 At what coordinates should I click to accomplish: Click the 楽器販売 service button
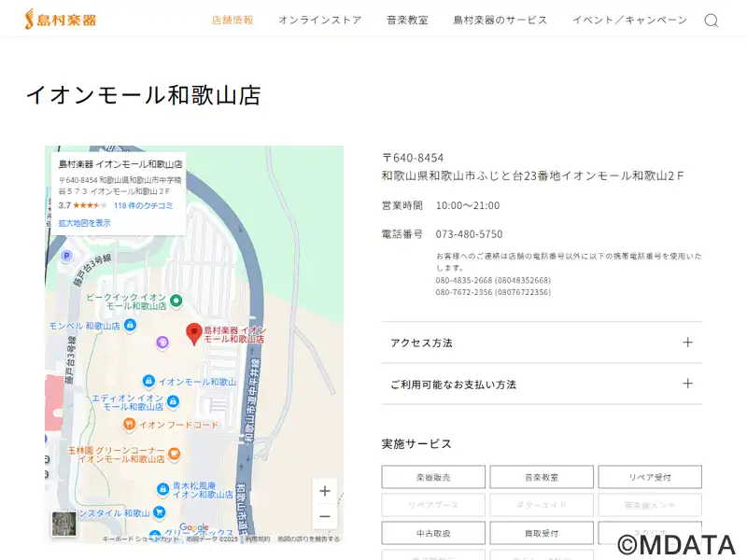tap(433, 477)
